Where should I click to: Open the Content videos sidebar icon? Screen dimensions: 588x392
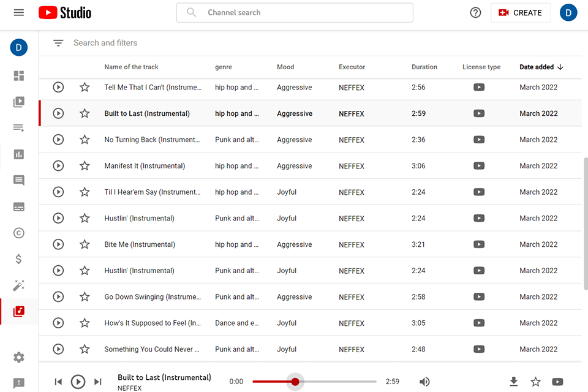(19, 102)
